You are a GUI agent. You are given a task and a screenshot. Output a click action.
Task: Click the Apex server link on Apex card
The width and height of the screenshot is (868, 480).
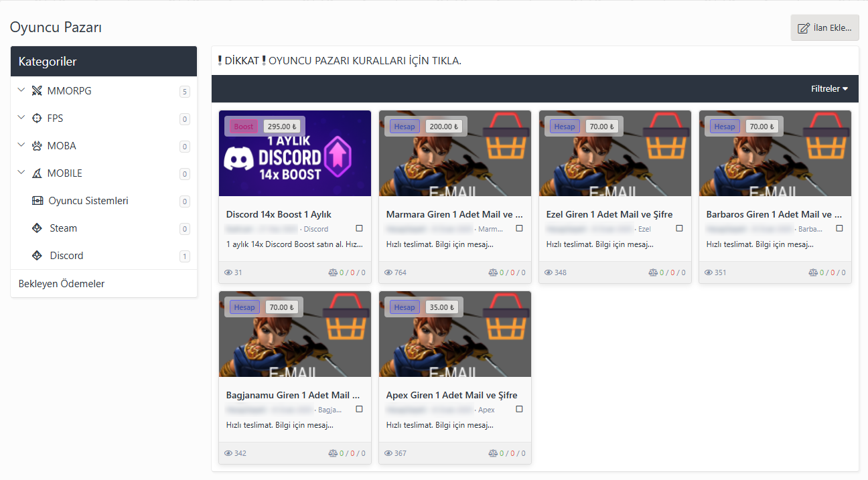pyautogui.click(x=486, y=410)
